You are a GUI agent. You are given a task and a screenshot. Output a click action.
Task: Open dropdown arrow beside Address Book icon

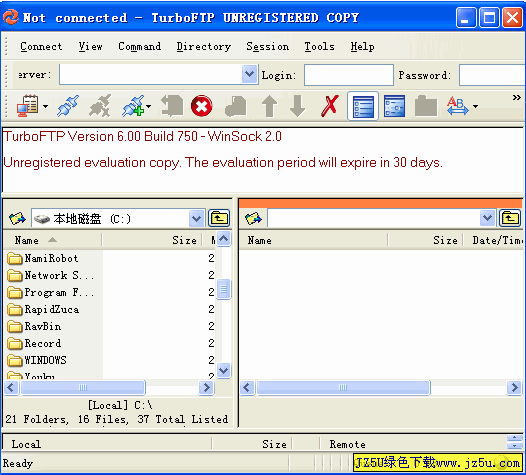45,106
